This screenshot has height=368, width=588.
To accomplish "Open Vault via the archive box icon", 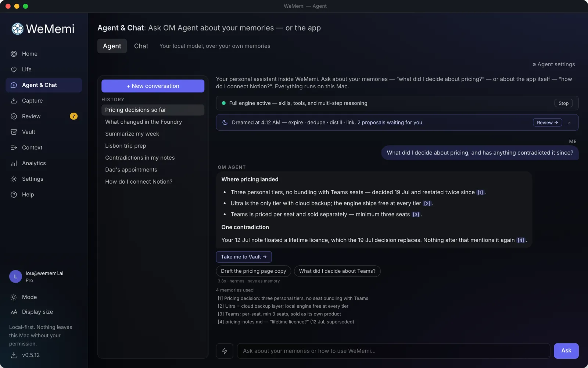I will pyautogui.click(x=14, y=132).
